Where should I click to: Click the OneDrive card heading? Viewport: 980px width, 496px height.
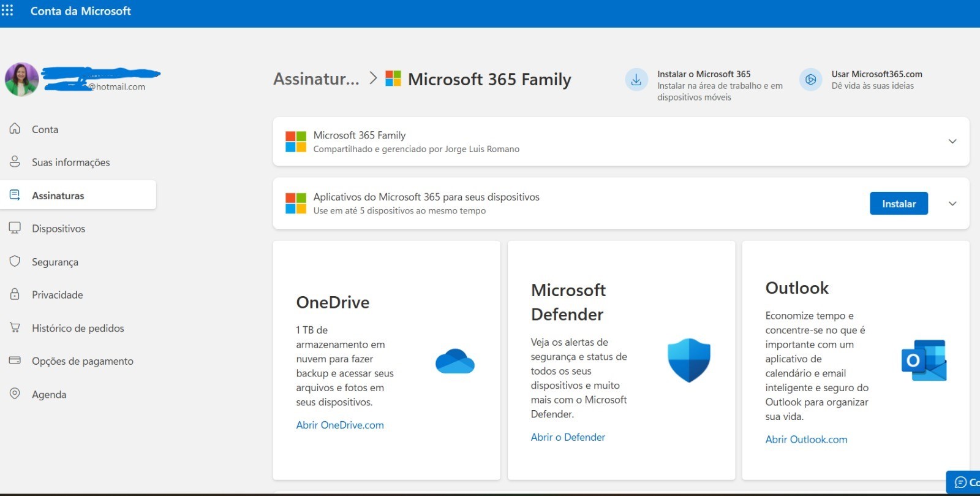(333, 302)
